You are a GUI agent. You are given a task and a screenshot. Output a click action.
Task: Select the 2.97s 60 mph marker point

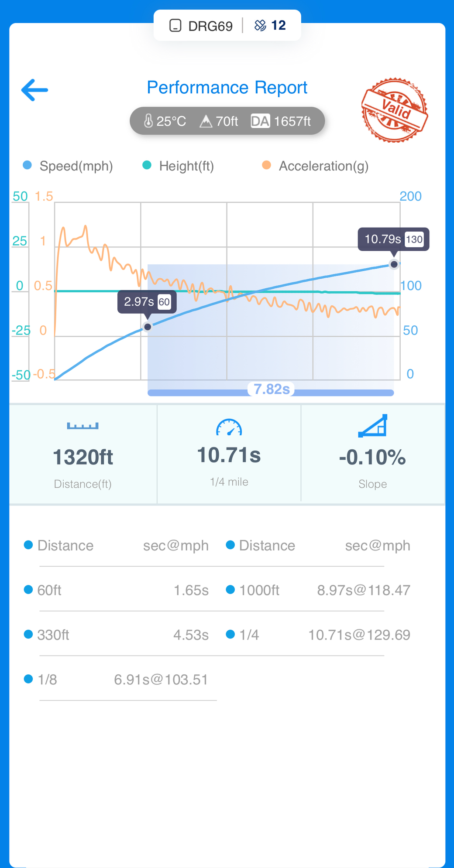click(148, 327)
